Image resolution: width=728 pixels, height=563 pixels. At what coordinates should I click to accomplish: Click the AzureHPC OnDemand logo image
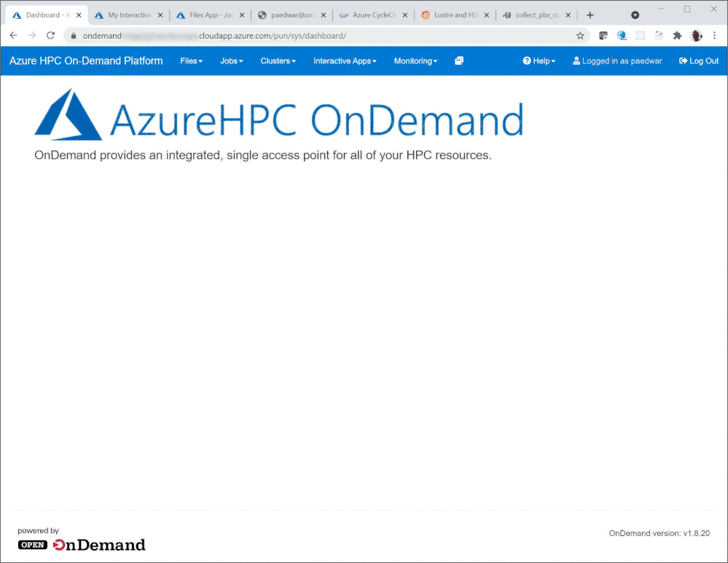279,114
